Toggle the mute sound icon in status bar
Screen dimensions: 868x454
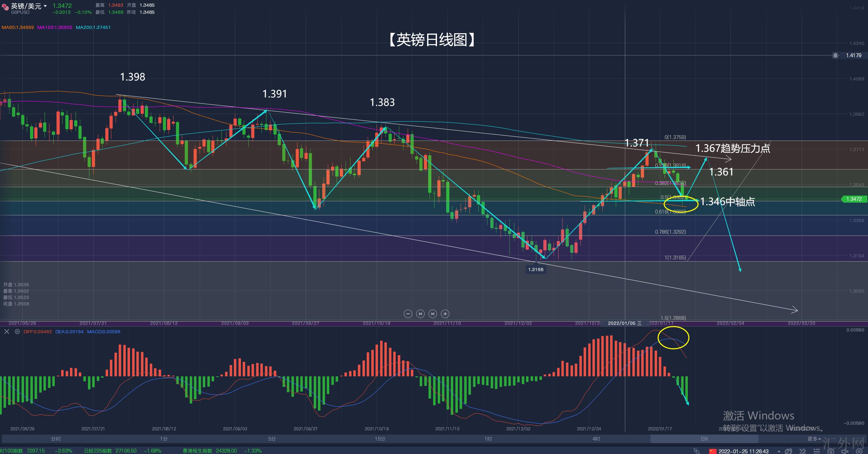(845, 452)
